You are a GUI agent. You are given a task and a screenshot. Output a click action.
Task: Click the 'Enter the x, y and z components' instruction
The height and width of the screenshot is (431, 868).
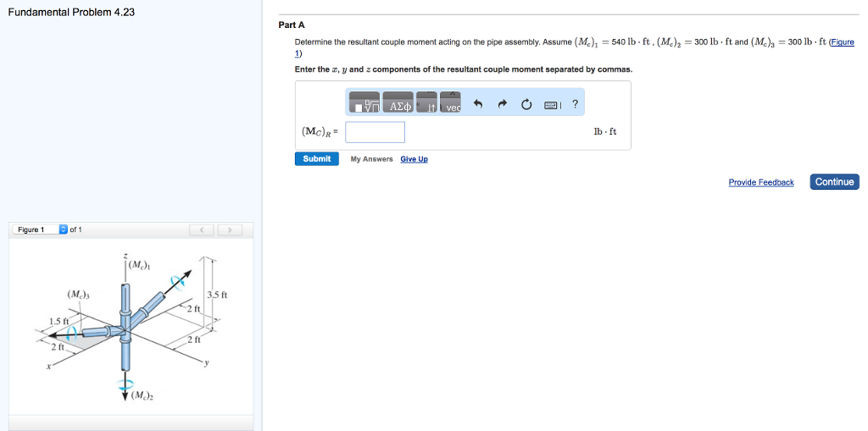click(x=464, y=69)
